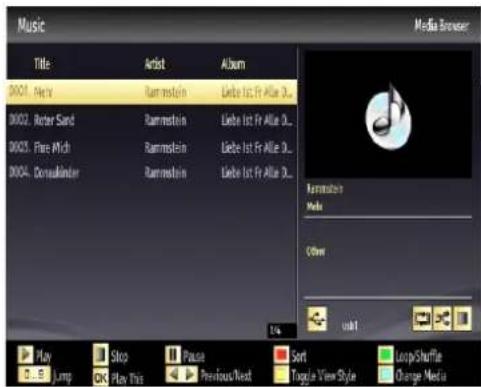The width and height of the screenshot is (481, 387).
Task: Click the Sort label text
Action: click(x=299, y=356)
